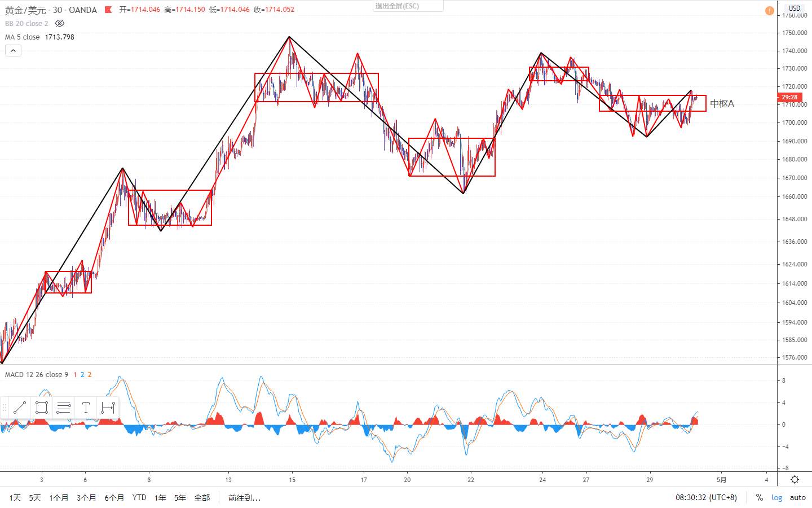The height and width of the screenshot is (508, 812).
Task: Click the MACD axis value 8
Action: coord(784,380)
